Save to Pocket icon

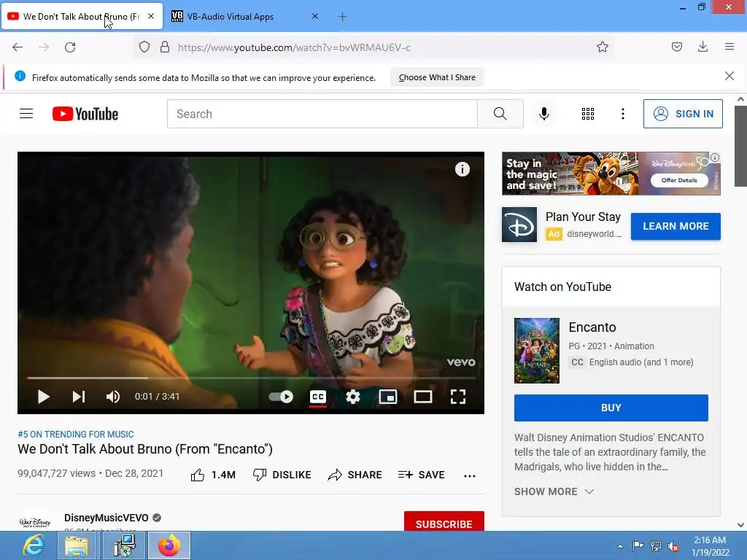pyautogui.click(x=676, y=47)
